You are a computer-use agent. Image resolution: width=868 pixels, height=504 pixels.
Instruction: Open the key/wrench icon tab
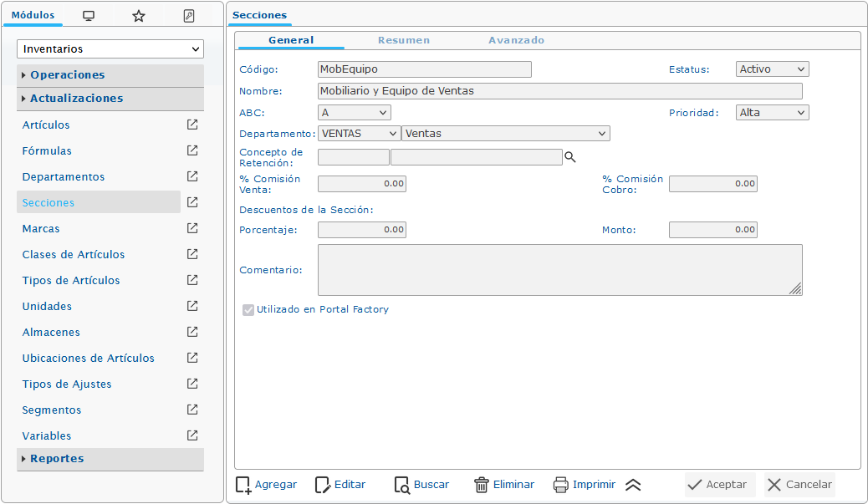189,16
